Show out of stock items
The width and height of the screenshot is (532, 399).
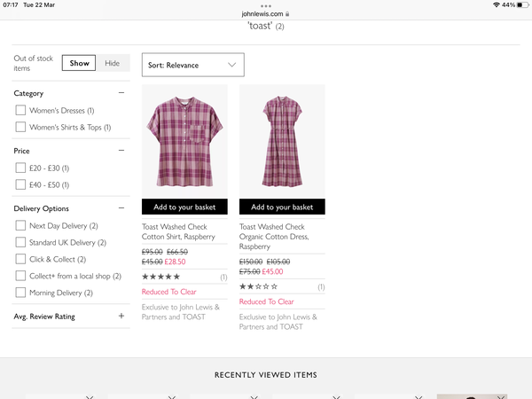coord(79,63)
